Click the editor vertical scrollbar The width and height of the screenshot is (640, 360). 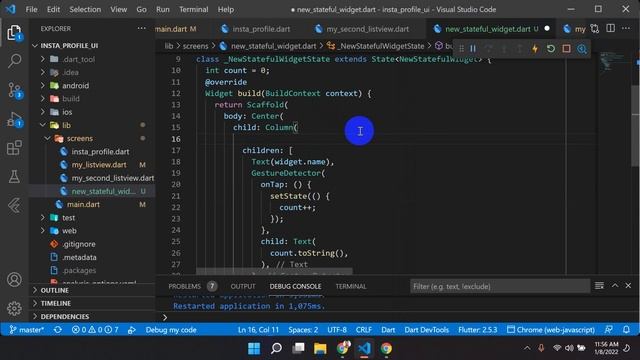click(636, 127)
